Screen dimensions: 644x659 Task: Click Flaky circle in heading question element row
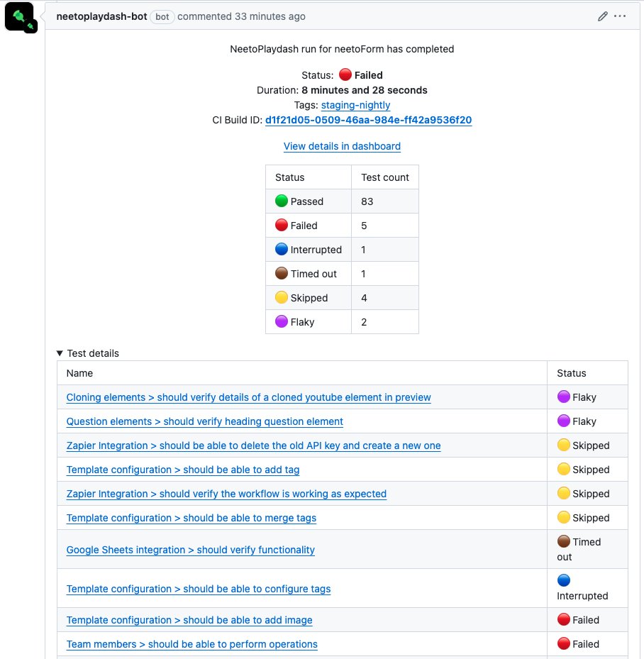pyautogui.click(x=563, y=421)
